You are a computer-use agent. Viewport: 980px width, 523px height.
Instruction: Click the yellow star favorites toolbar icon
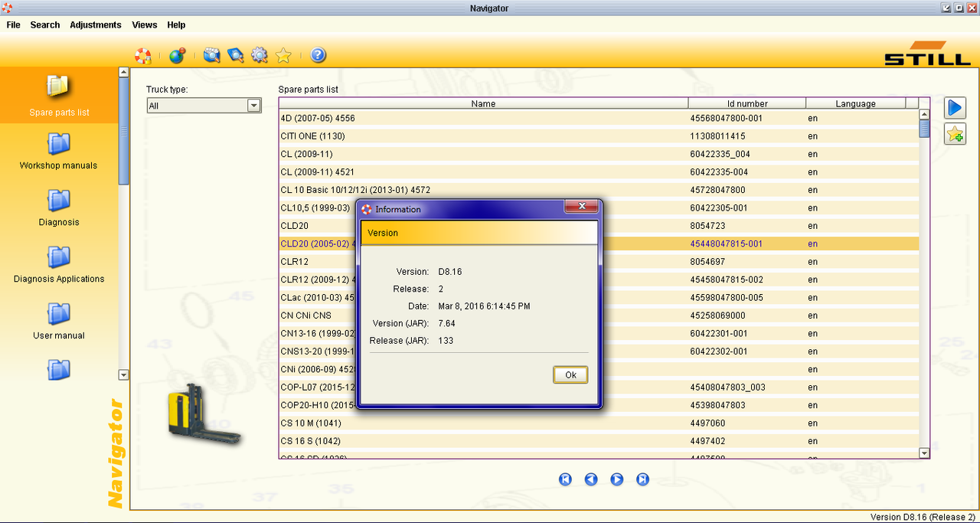[x=283, y=55]
